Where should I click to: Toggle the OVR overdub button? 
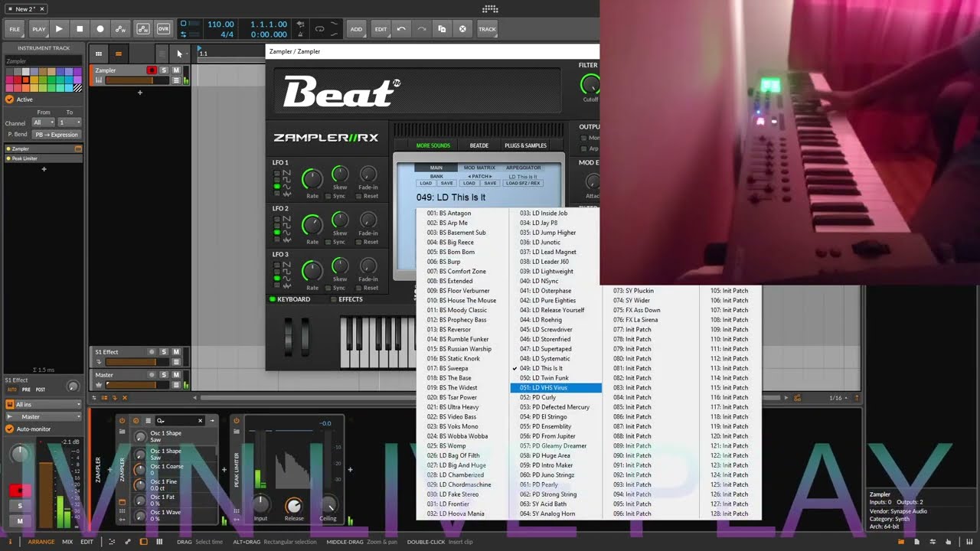click(x=163, y=29)
